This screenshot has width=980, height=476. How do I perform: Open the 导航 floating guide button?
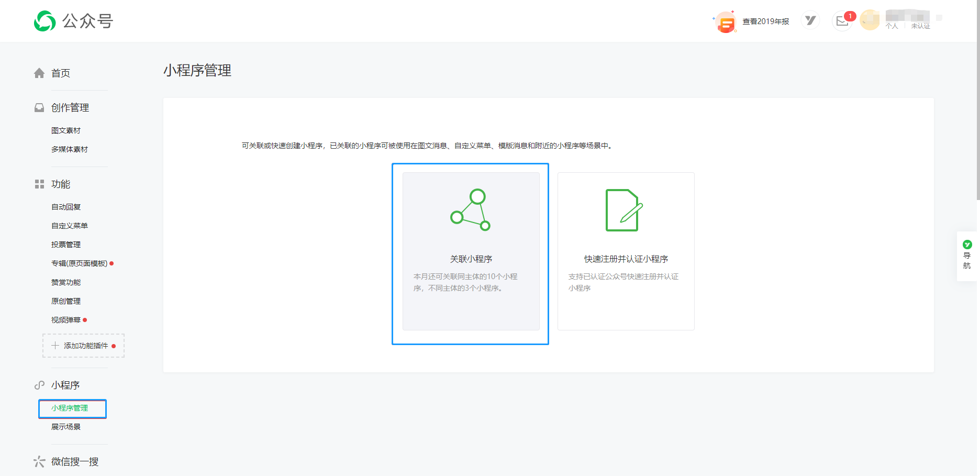pyautogui.click(x=967, y=256)
